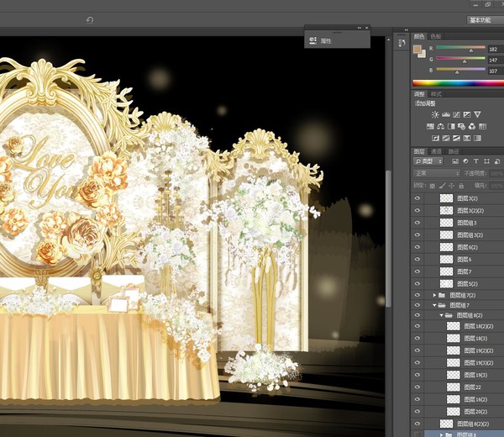Click the background color swatch
Viewport: 504px width, 437px height.
pos(423,54)
